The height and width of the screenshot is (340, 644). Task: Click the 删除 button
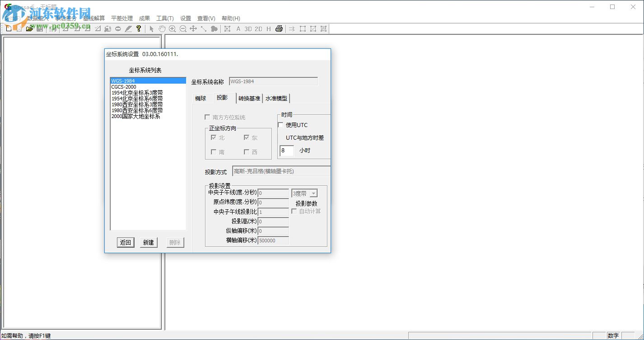(175, 242)
